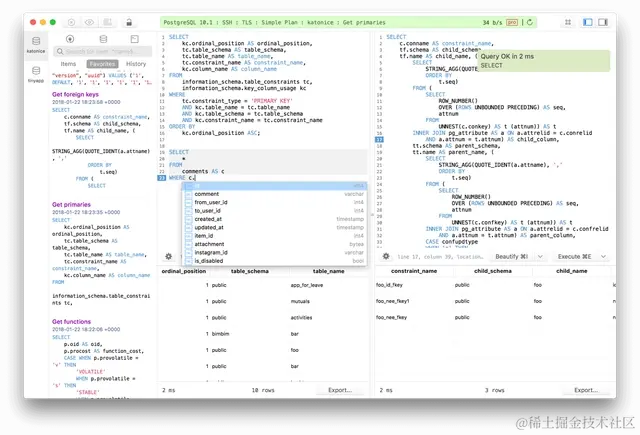Viewport: 640px width, 435px height.
Task: Click line 23 marker in left editor
Action: point(162,178)
